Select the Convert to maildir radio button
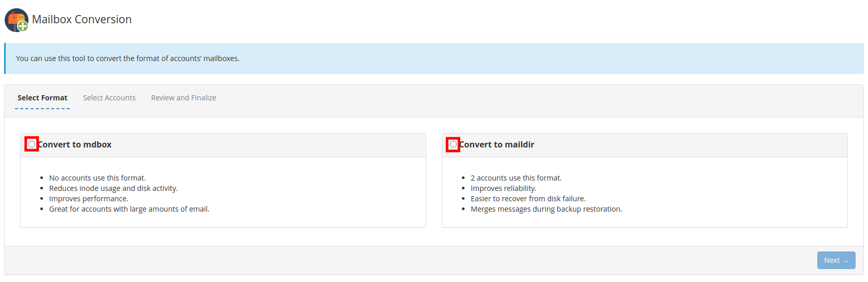Screen dimensions: 868x282 [x=454, y=144]
